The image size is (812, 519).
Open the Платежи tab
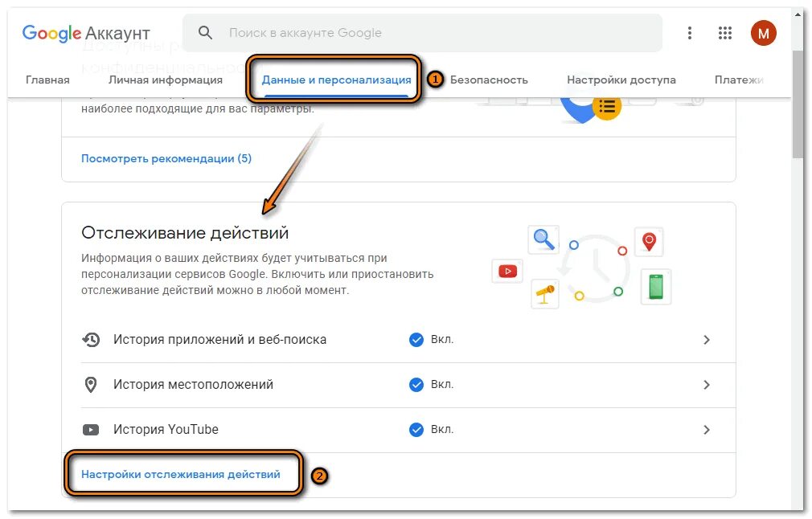(x=739, y=80)
